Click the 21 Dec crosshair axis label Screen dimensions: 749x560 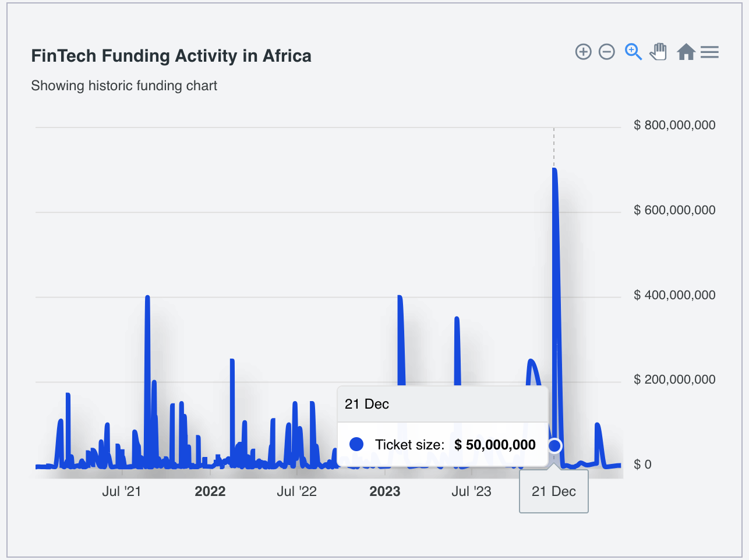(x=553, y=491)
